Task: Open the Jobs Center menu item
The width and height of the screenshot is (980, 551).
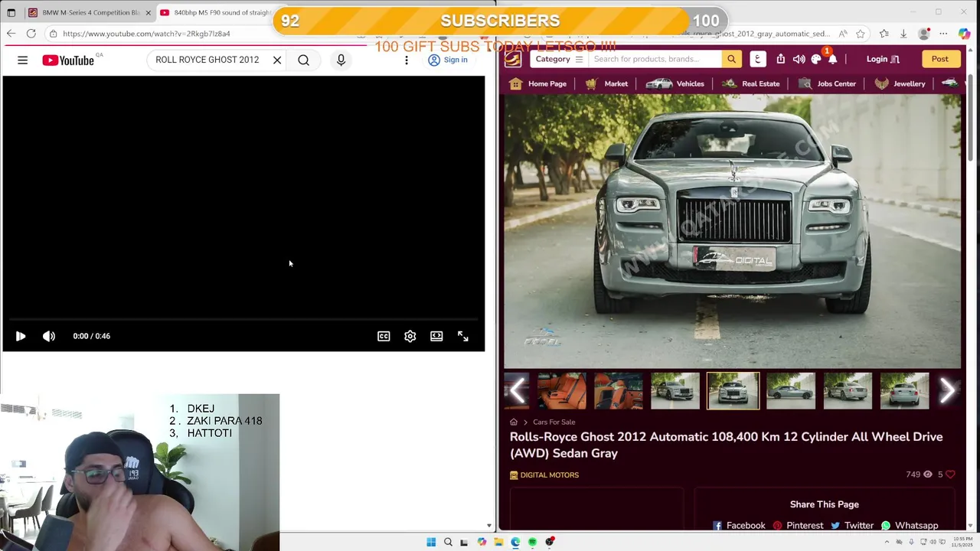Action: (x=827, y=83)
